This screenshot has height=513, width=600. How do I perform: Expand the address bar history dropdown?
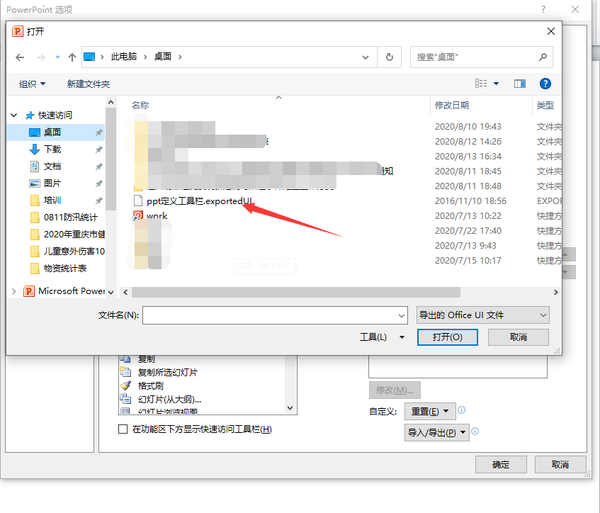[x=365, y=57]
